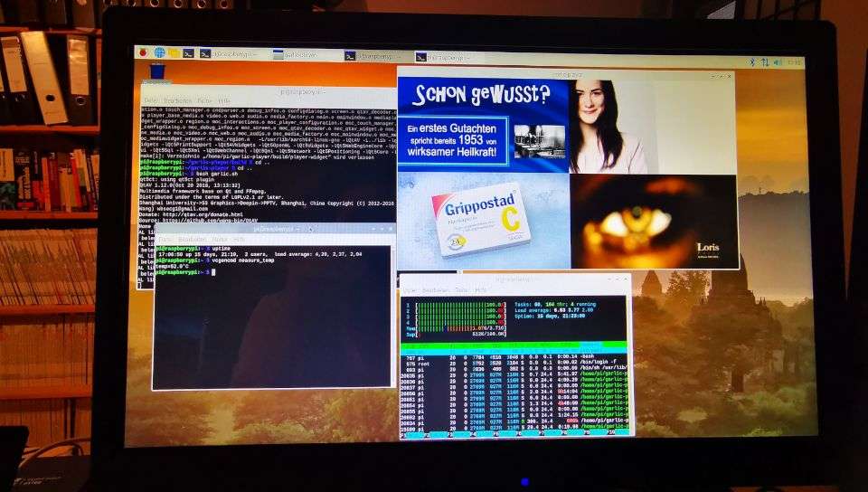
Task: Launch a new terminal from the panel launcher
Action: [x=189, y=53]
